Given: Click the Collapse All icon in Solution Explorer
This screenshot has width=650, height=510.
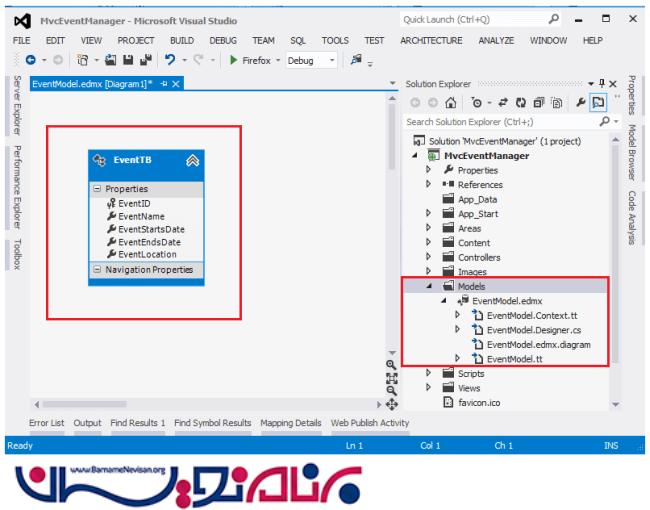Looking at the screenshot, I should point(538,102).
